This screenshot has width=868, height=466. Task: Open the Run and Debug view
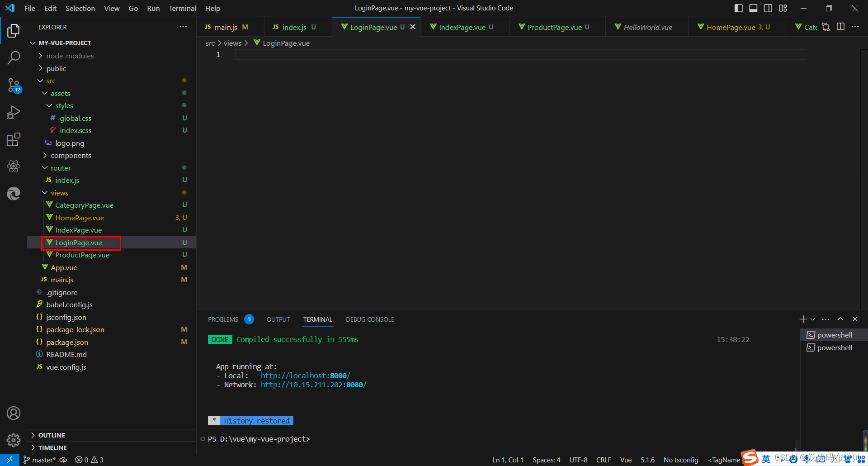pyautogui.click(x=13, y=112)
